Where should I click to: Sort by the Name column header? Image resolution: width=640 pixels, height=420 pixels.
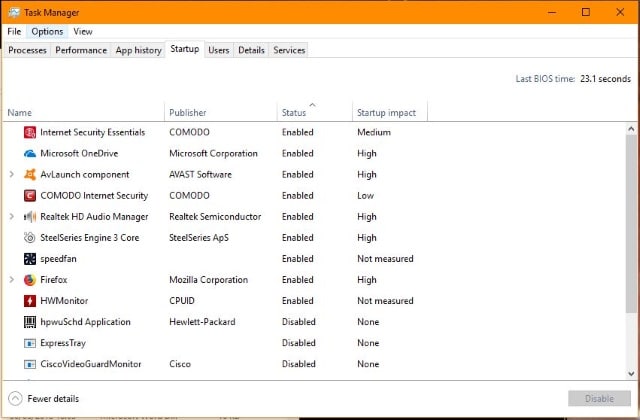click(84, 112)
